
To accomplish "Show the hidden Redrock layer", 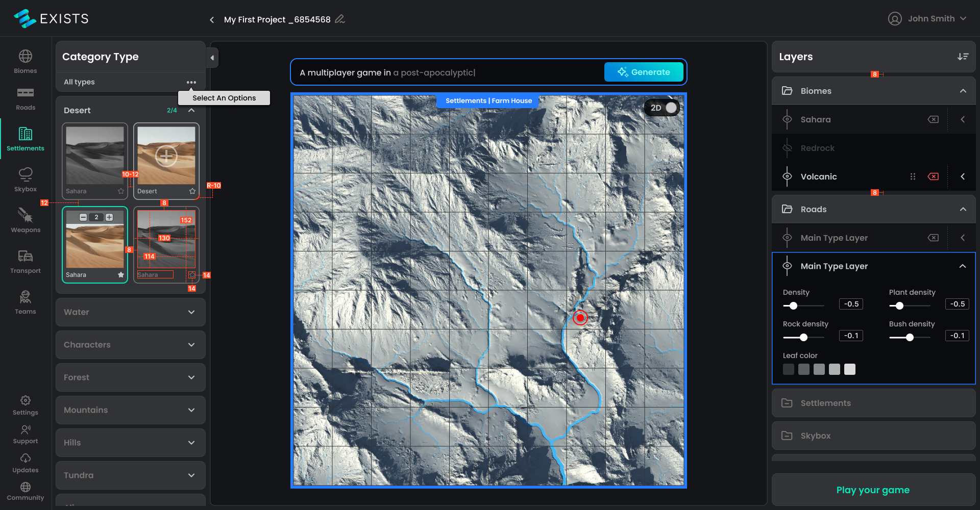I will 787,148.
